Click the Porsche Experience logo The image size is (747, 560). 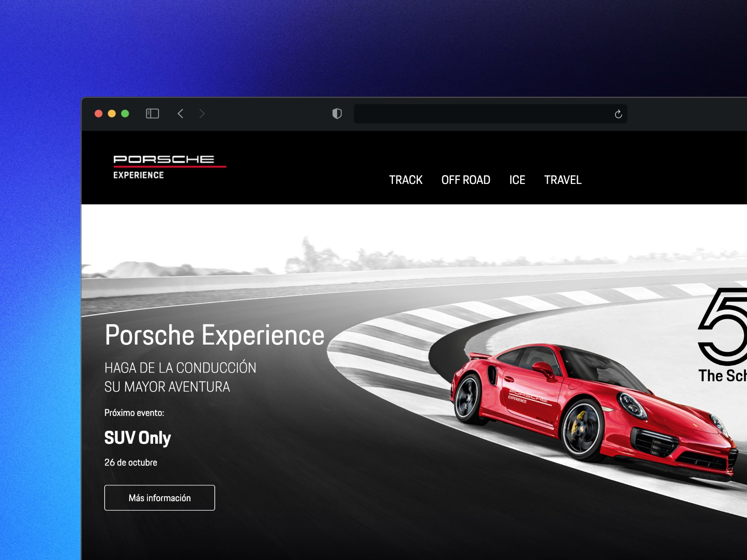[x=169, y=167]
